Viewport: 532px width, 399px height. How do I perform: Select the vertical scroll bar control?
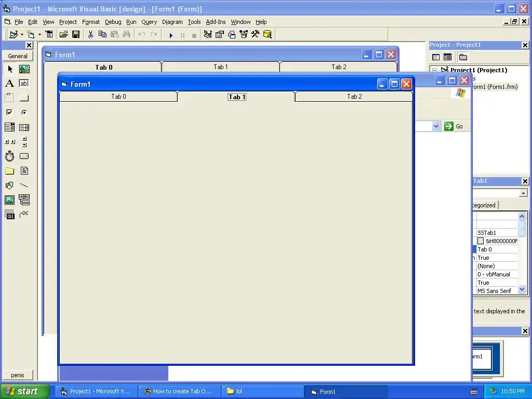click(24, 142)
